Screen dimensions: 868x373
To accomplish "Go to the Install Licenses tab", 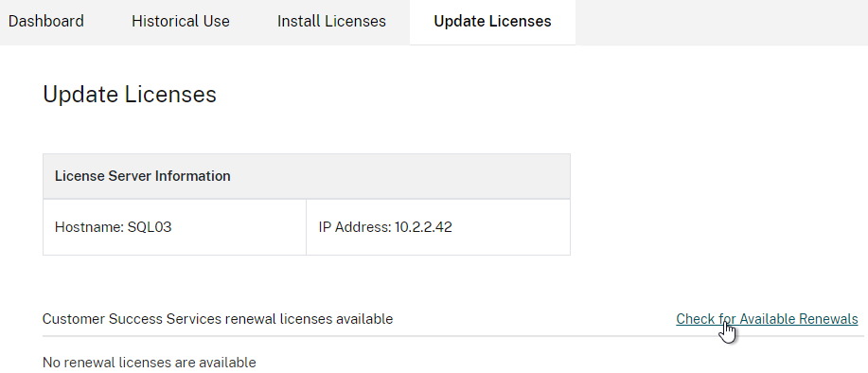I will [331, 22].
